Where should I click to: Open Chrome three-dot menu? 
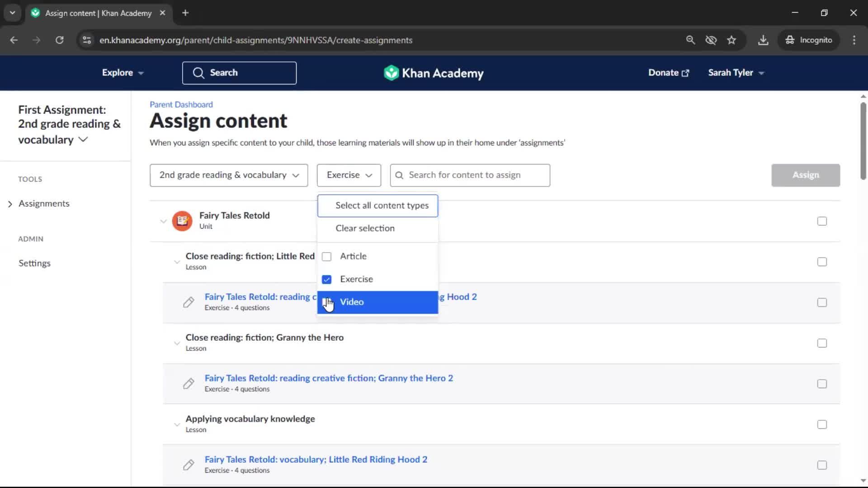tap(854, 40)
